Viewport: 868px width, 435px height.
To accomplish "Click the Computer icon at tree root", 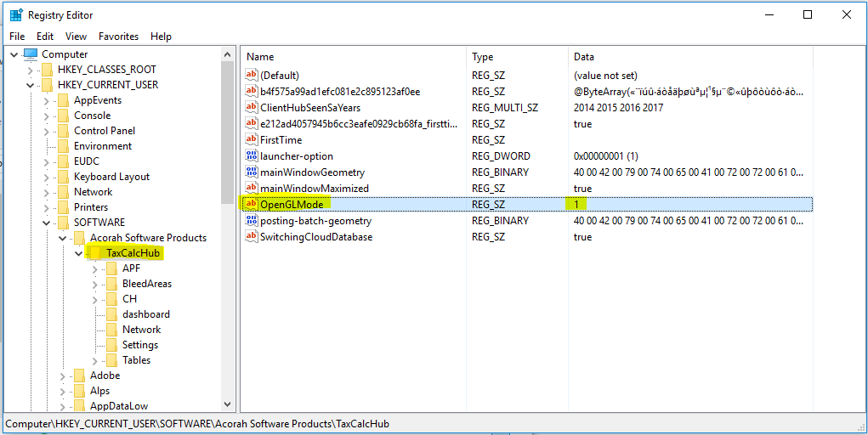I will (31, 54).
